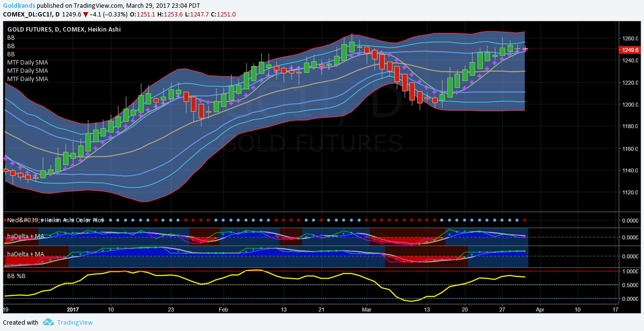Click the close value C:1251.0
The image size is (644, 331).
click(x=223, y=14)
